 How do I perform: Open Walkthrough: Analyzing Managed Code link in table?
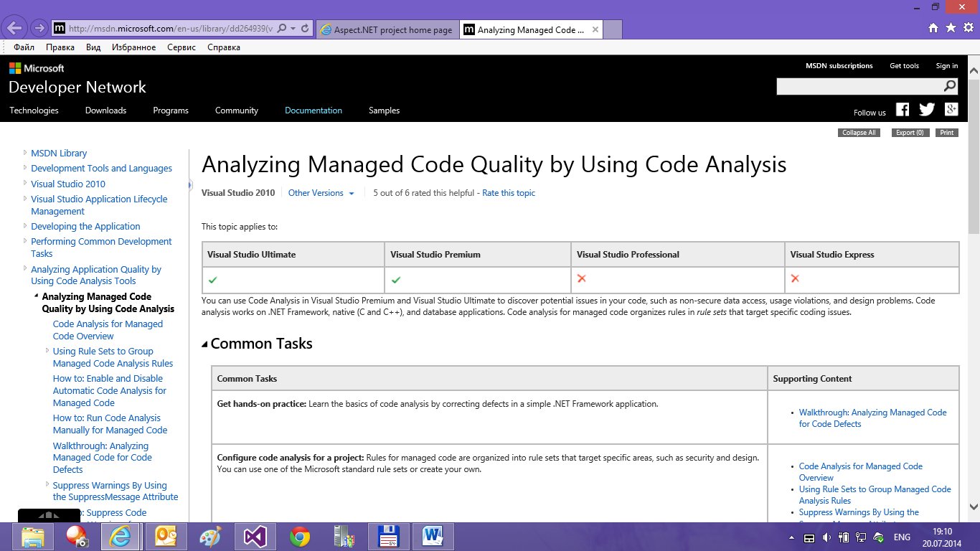pos(872,418)
